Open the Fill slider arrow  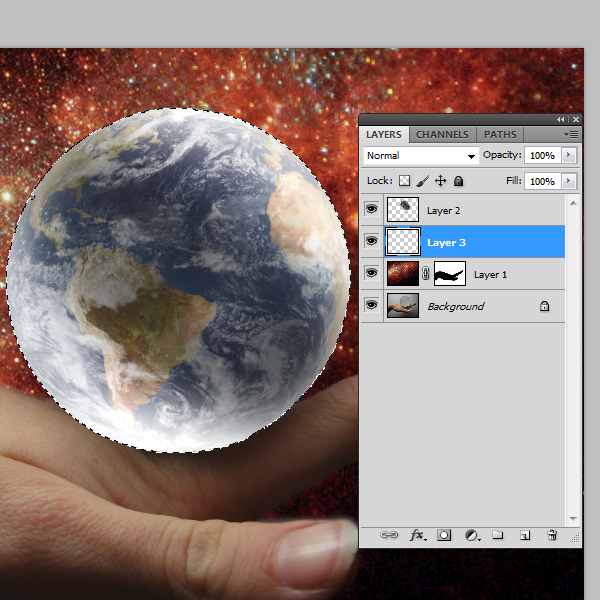point(569,181)
